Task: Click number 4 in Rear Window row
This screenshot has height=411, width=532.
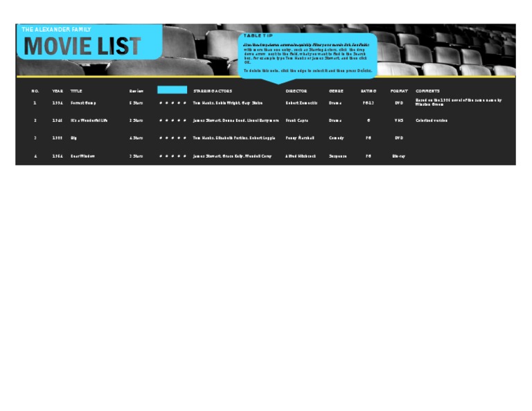Action: click(x=35, y=156)
